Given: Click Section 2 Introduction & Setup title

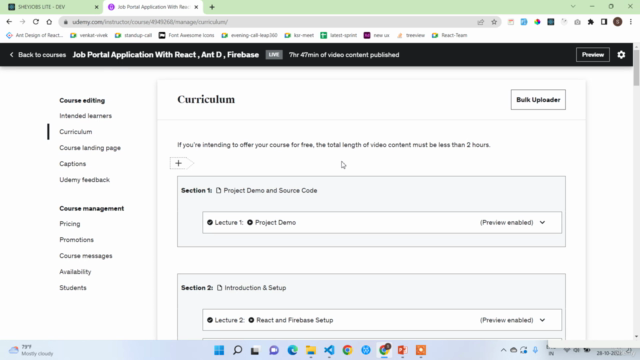Looking at the screenshot, I should (255, 288).
